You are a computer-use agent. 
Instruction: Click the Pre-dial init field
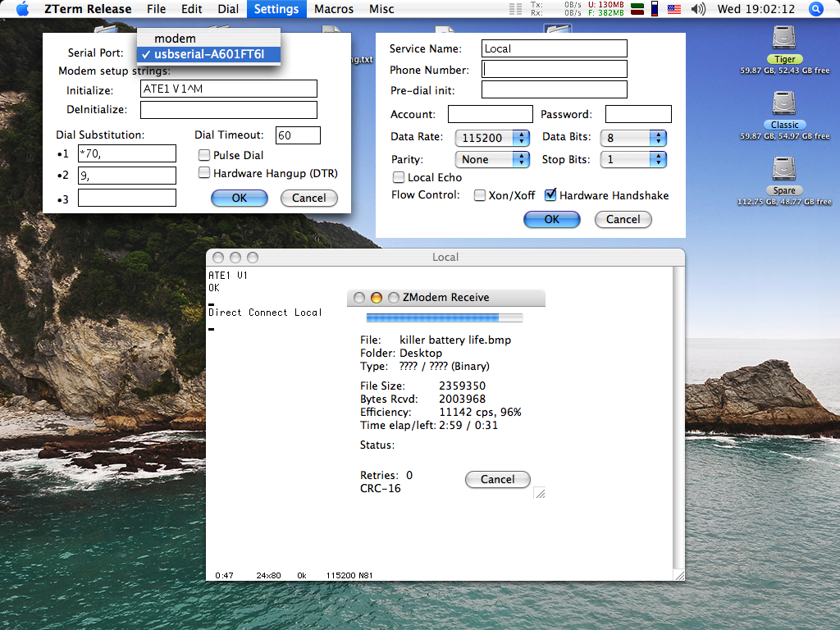click(554, 89)
